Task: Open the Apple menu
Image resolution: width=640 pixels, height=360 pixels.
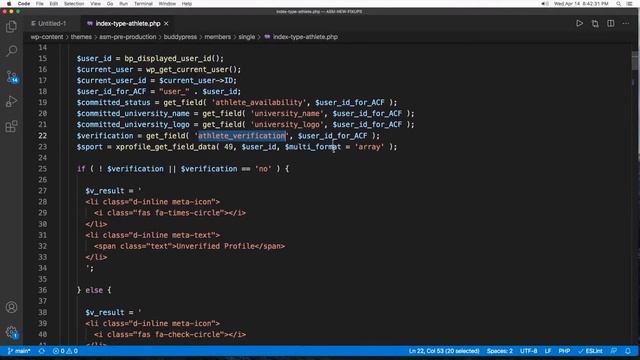Action: [x=9, y=4]
